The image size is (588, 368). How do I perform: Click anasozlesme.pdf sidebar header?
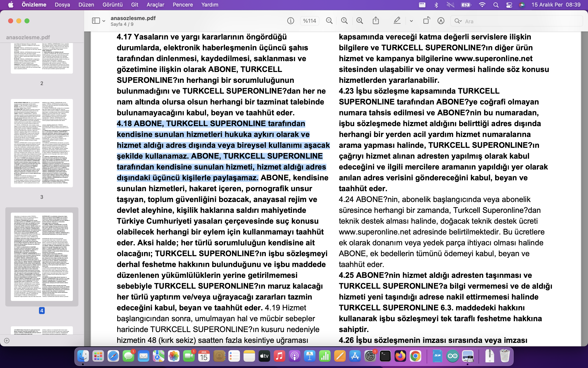click(x=28, y=37)
